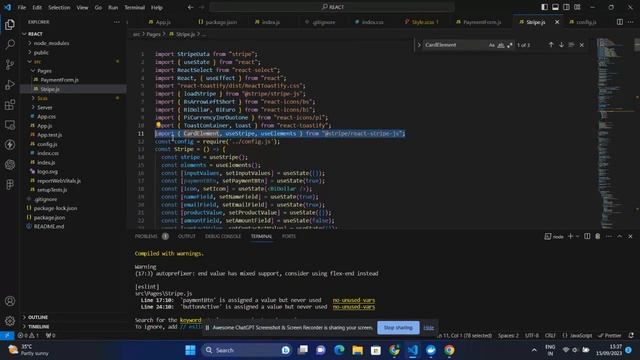Close the find widget
The image size is (640, 360).
point(582,45)
